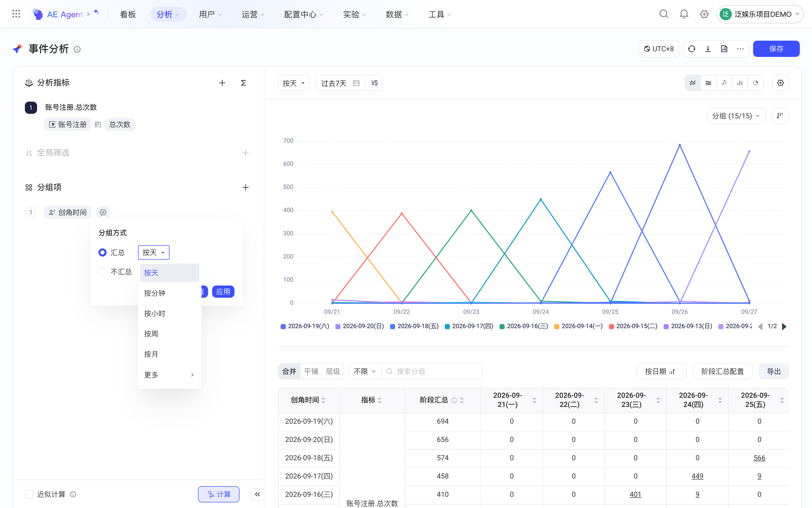This screenshot has width=812, height=508.
Task: Click the chart sort icon beside 分组
Action: [780, 116]
